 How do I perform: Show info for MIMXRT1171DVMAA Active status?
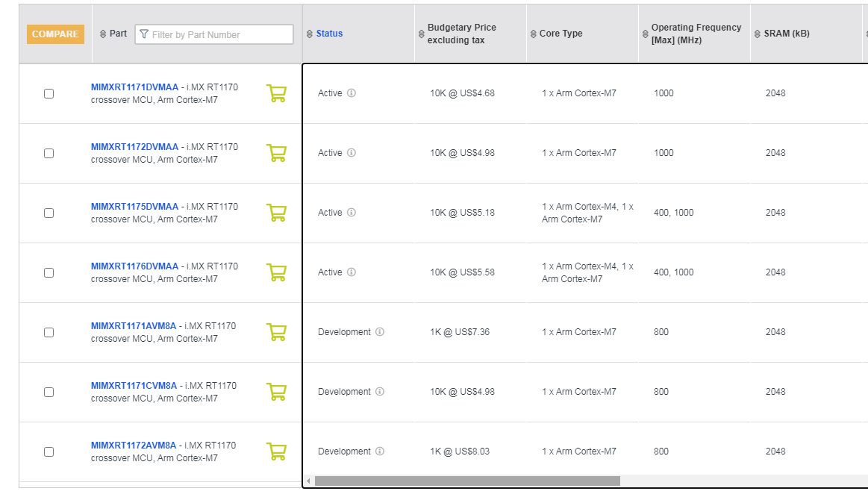[x=352, y=93]
